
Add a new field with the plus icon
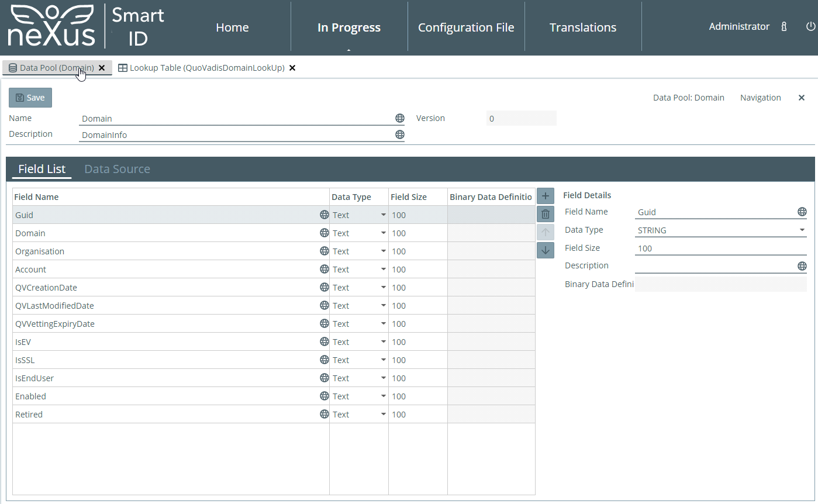tap(546, 195)
